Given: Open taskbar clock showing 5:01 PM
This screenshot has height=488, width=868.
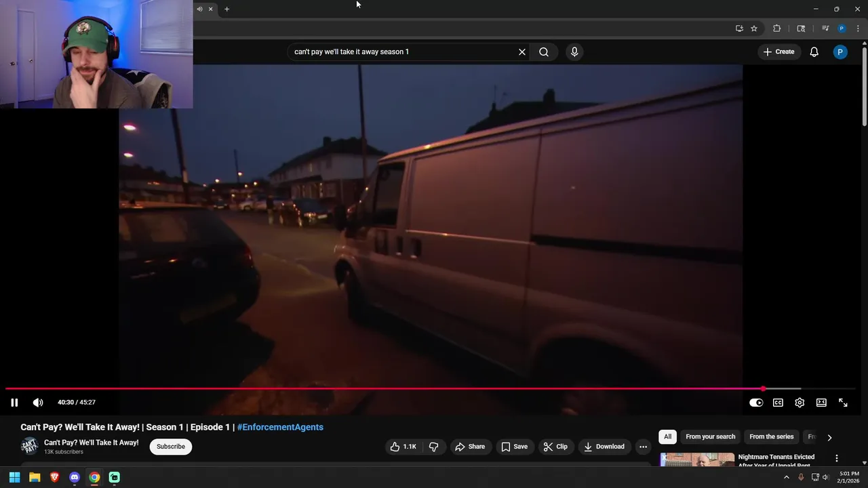Looking at the screenshot, I should coord(849,477).
